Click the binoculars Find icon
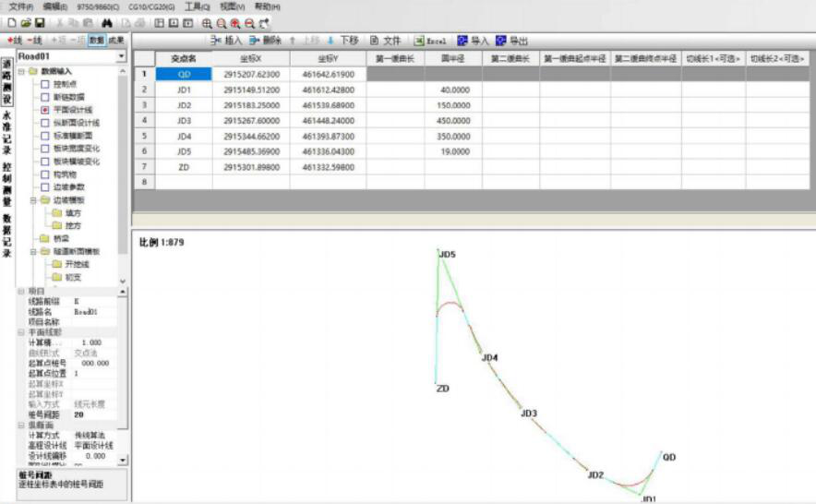 pyautogui.click(x=107, y=22)
